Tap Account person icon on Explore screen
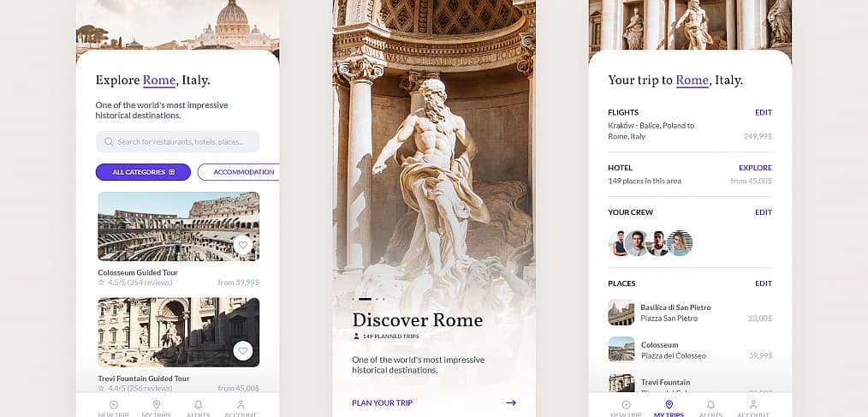Viewport: 868px width, 417px height. [x=241, y=405]
